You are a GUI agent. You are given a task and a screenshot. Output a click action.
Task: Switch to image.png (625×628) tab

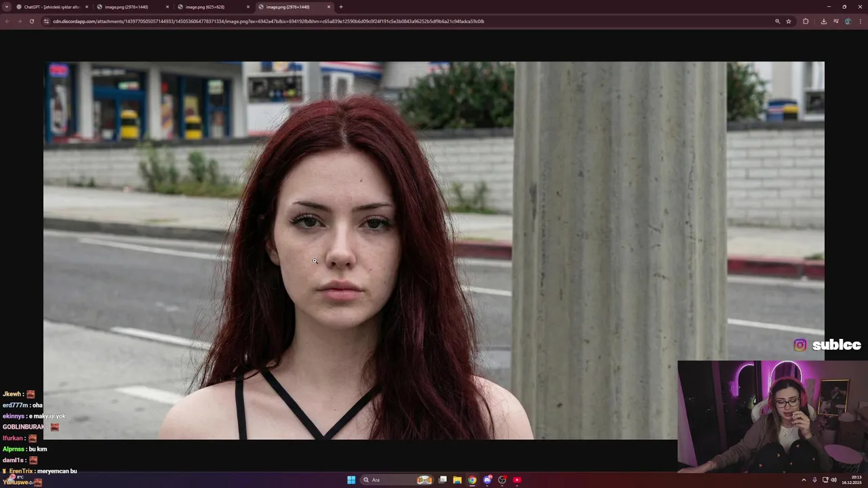[x=212, y=7]
